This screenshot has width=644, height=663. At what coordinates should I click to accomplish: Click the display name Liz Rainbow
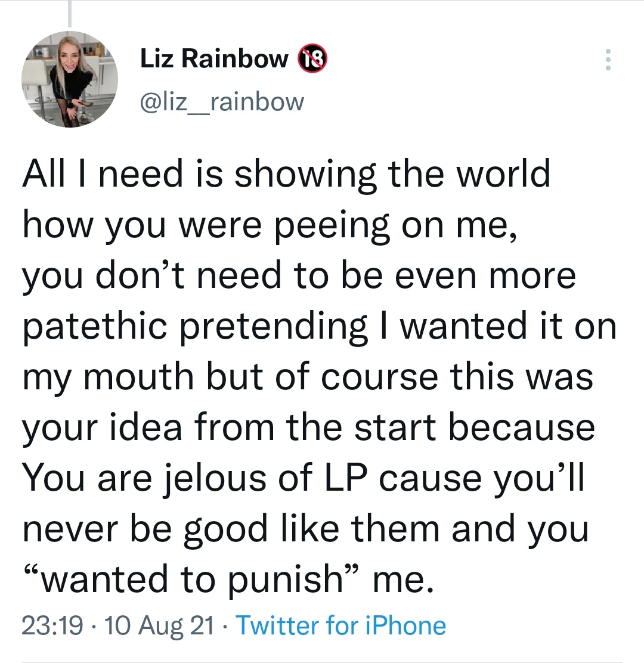tap(215, 58)
